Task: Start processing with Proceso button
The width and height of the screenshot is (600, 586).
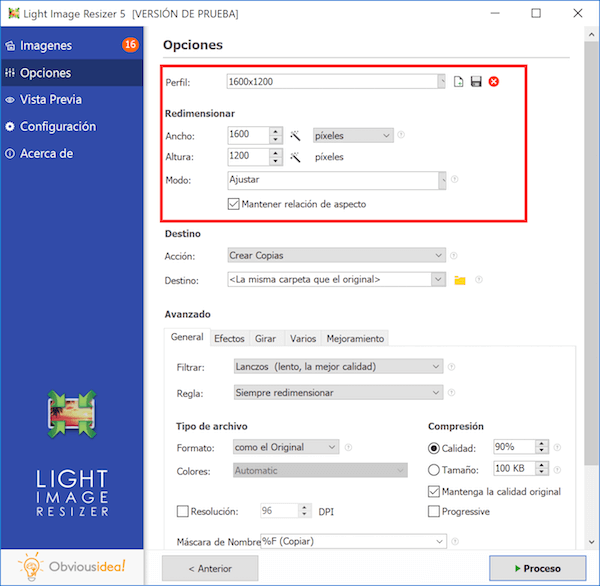Action: click(x=538, y=568)
